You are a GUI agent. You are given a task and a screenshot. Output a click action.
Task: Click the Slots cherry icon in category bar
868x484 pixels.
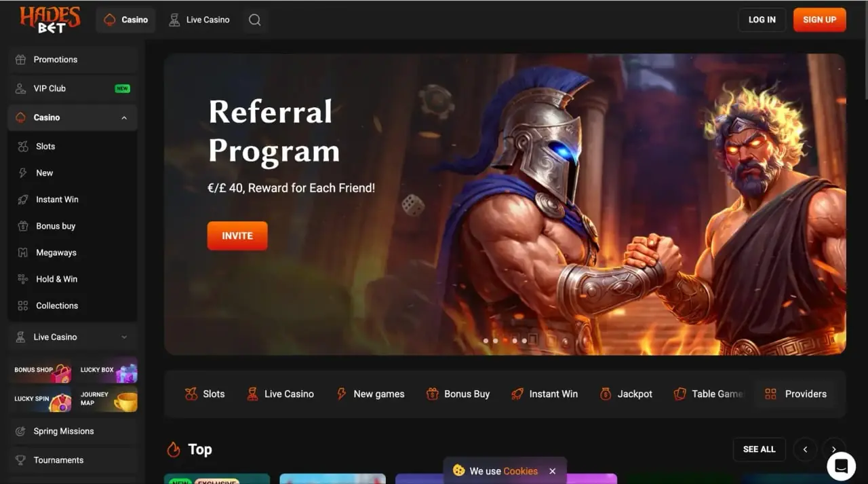click(191, 394)
